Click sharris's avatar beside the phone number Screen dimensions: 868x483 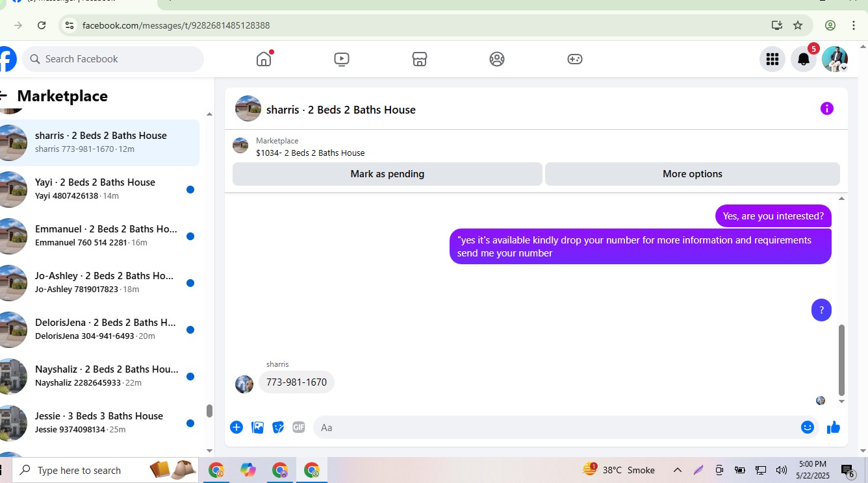coord(244,384)
